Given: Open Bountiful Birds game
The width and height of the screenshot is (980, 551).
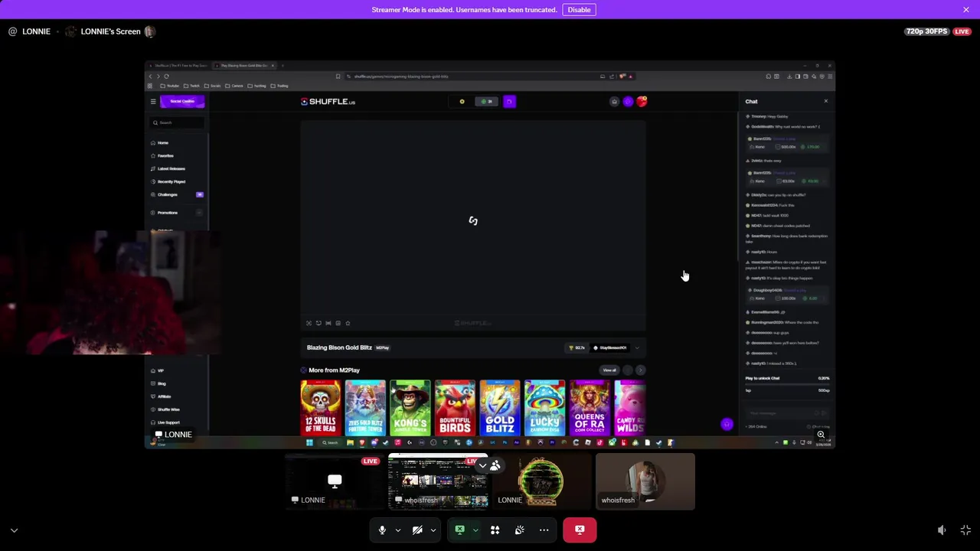Looking at the screenshot, I should click(x=455, y=407).
